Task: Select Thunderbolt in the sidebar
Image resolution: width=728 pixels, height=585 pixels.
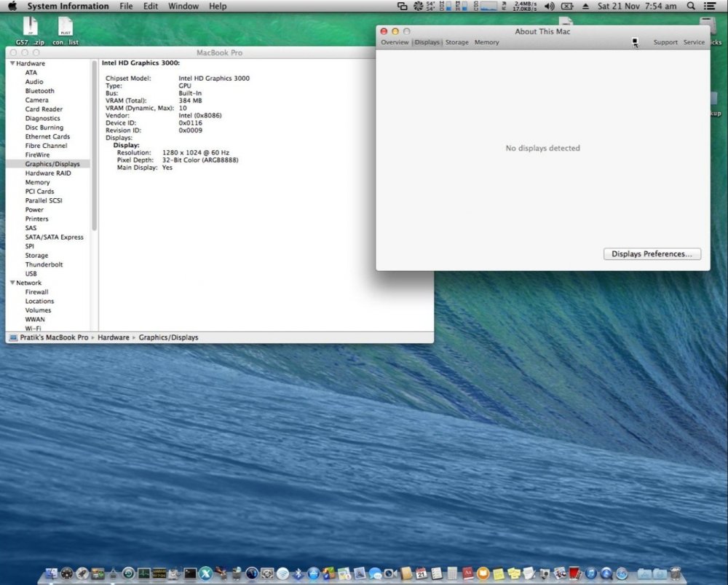Action: pyautogui.click(x=44, y=264)
